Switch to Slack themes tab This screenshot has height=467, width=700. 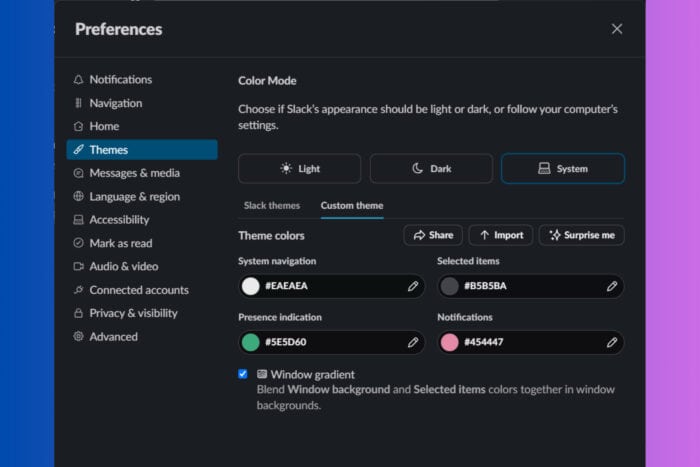[272, 206]
